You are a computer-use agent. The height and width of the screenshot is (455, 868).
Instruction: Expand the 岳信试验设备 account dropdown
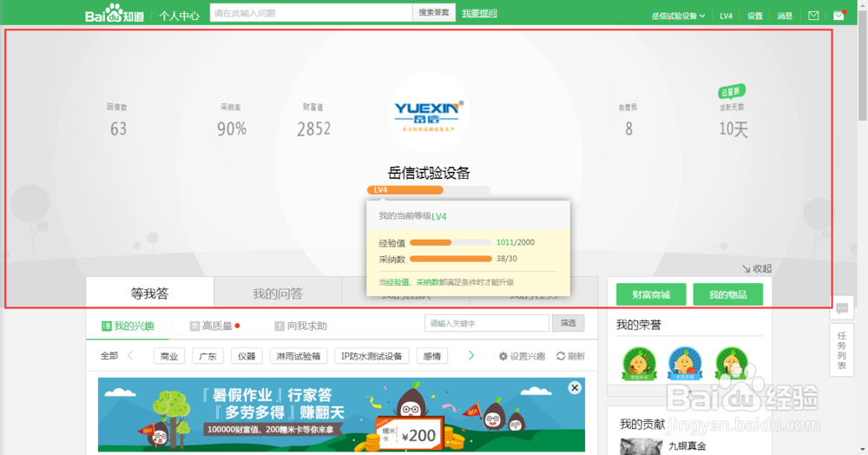678,16
